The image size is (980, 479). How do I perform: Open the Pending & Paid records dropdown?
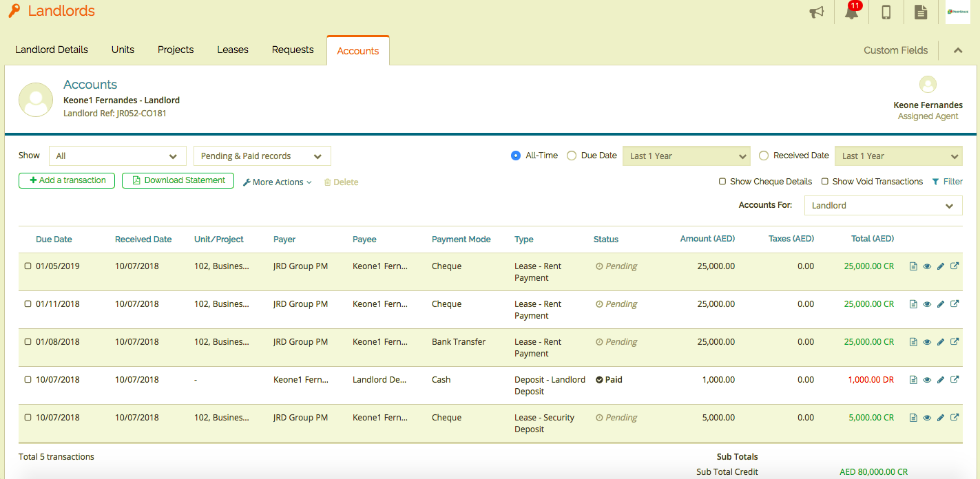[x=262, y=156]
